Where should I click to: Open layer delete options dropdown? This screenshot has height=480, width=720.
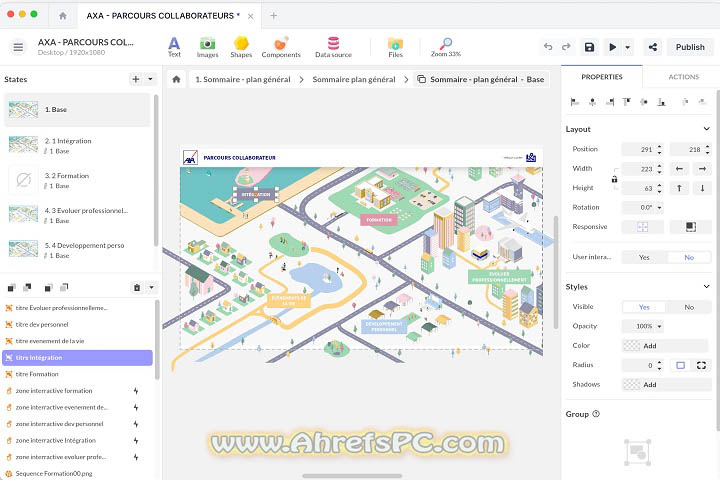pyautogui.click(x=151, y=288)
